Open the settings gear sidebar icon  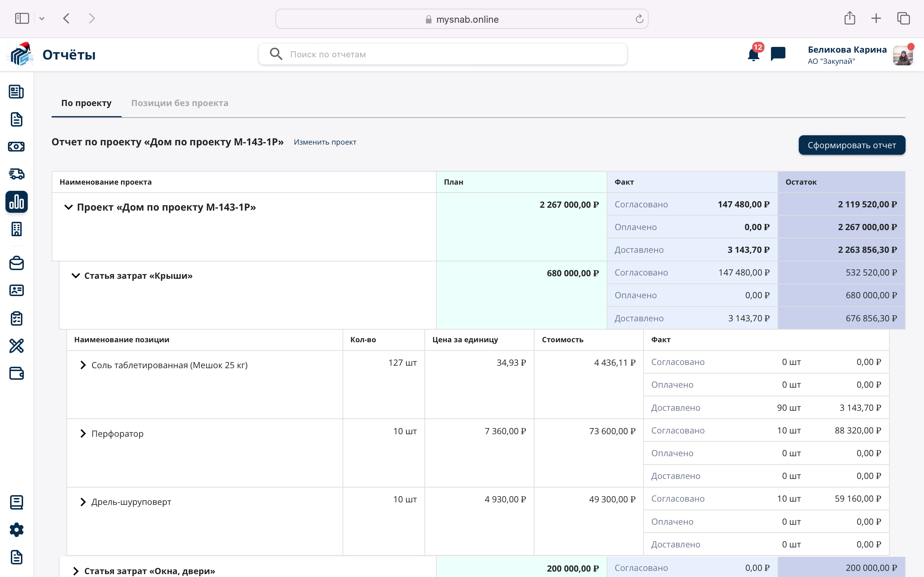pyautogui.click(x=16, y=530)
